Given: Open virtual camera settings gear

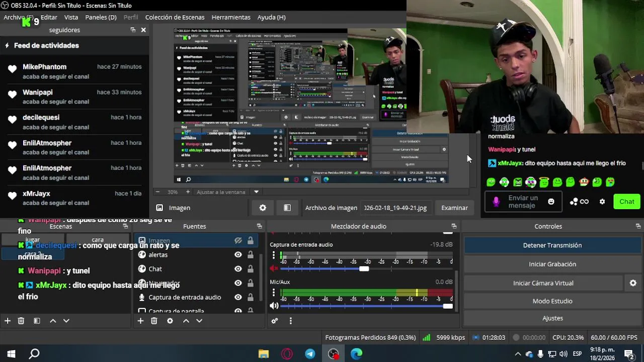Looking at the screenshot, I should click(633, 283).
